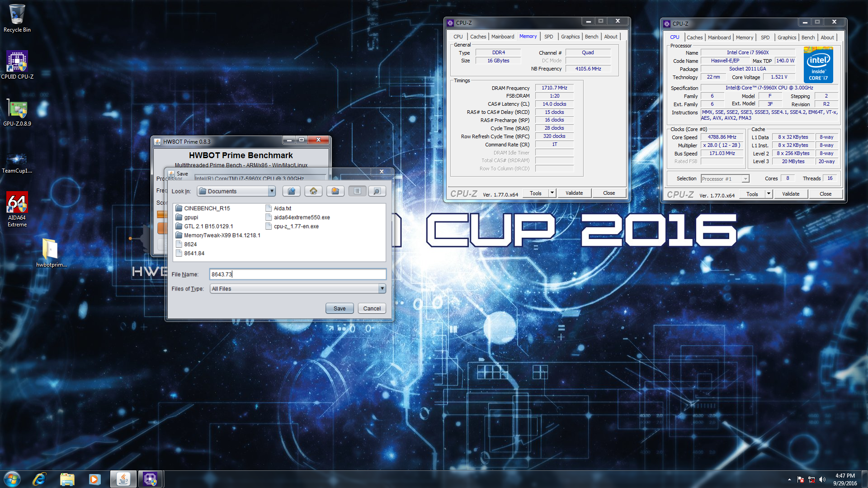Screen dimensions: 868x488
Task: Click Create New Folder icon in Save dialog
Action: pos(335,191)
